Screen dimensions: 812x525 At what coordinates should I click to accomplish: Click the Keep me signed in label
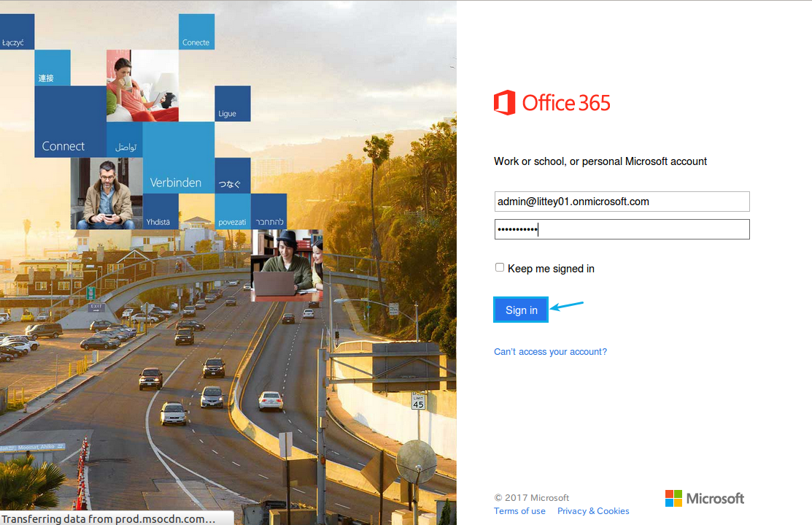tap(551, 269)
